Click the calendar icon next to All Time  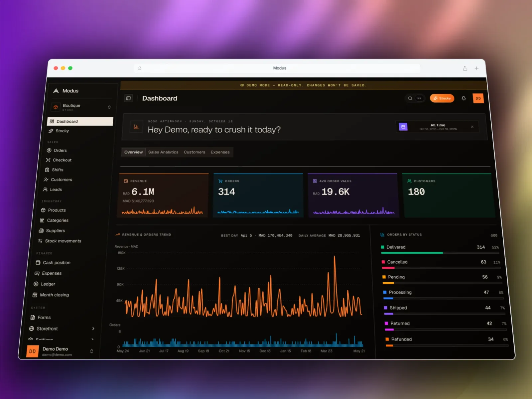[403, 127]
